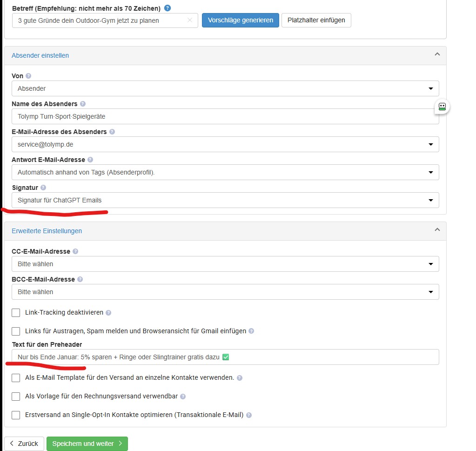
Task: Open help icon for CC-E-Mail-Adresse
Action: [x=75, y=251]
